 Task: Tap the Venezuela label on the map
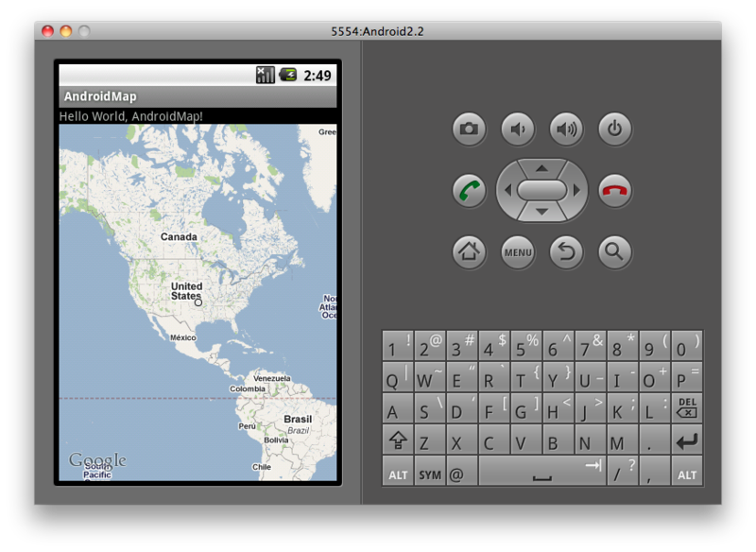(x=272, y=378)
